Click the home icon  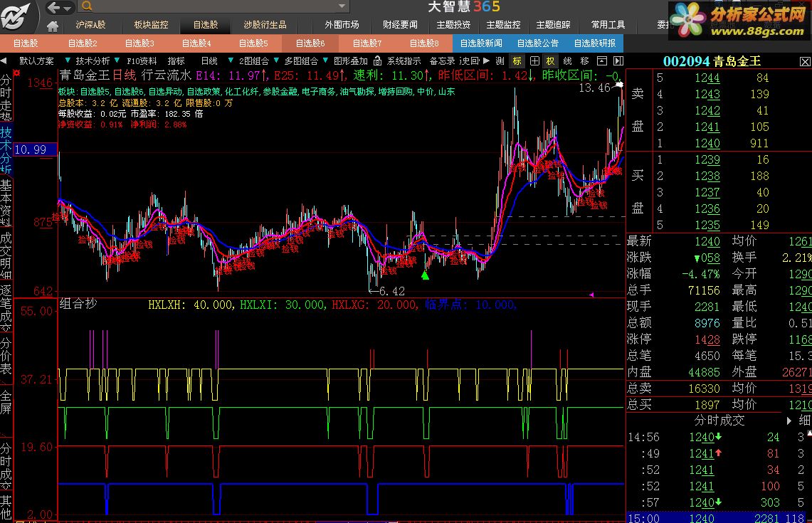point(52,26)
